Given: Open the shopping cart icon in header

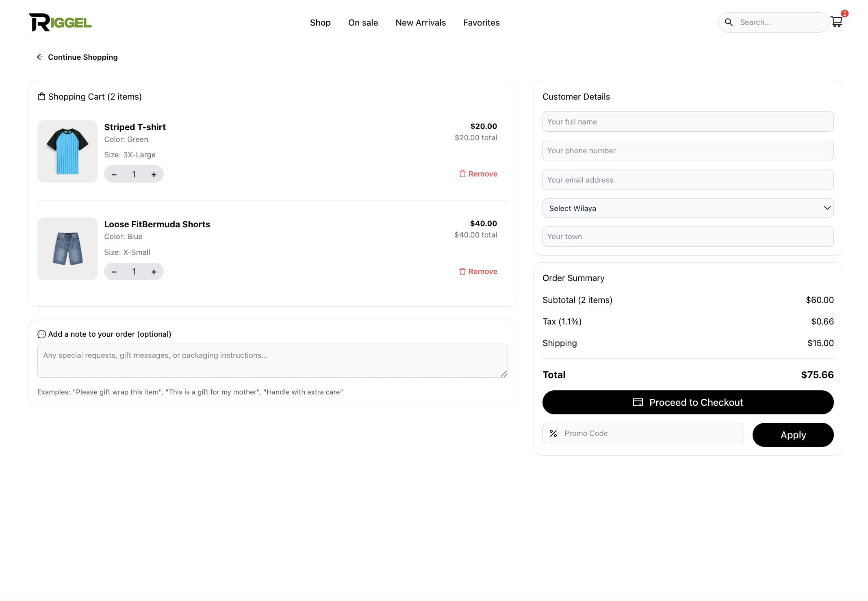Looking at the screenshot, I should click(x=836, y=22).
